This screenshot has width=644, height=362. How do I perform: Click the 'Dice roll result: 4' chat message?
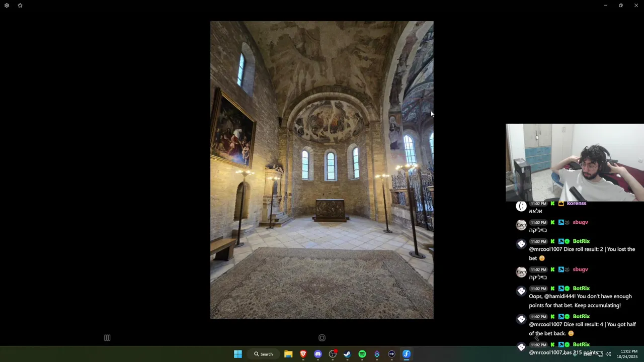(582, 329)
